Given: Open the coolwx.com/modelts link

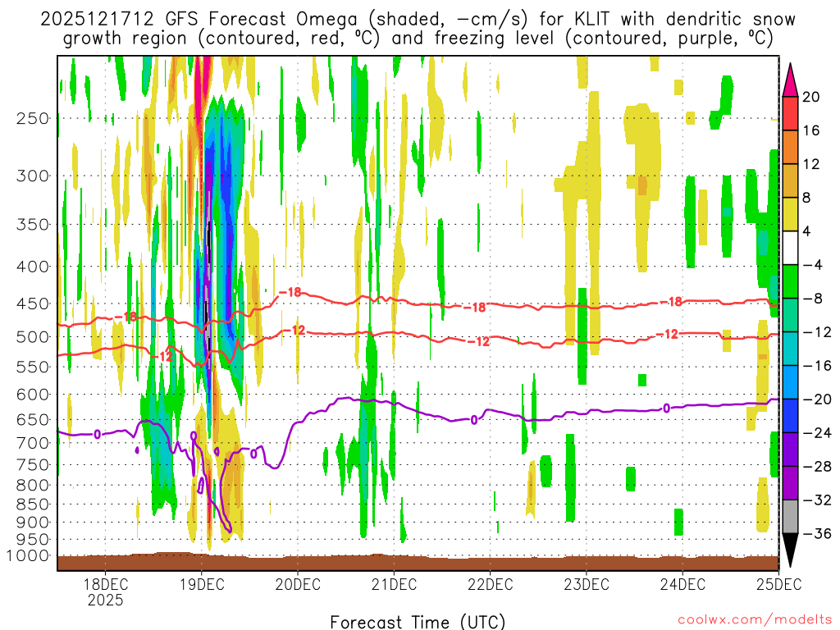Looking at the screenshot, I should tap(755, 619).
